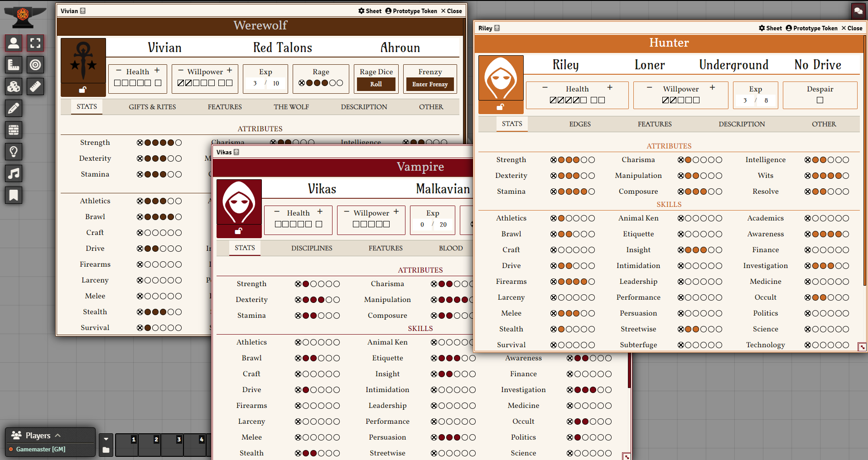This screenshot has height=460, width=868.
Task: Select macro hotbar slot 3
Action: pyautogui.click(x=172, y=445)
